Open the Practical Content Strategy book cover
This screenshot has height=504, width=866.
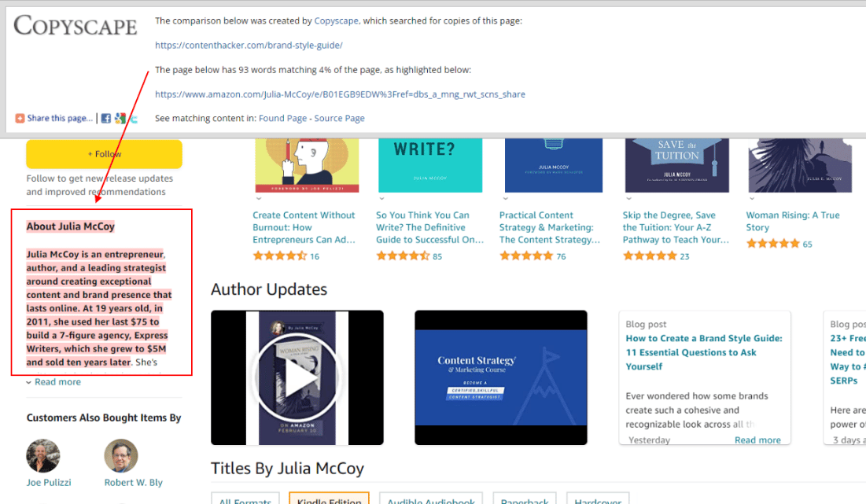[554, 165]
